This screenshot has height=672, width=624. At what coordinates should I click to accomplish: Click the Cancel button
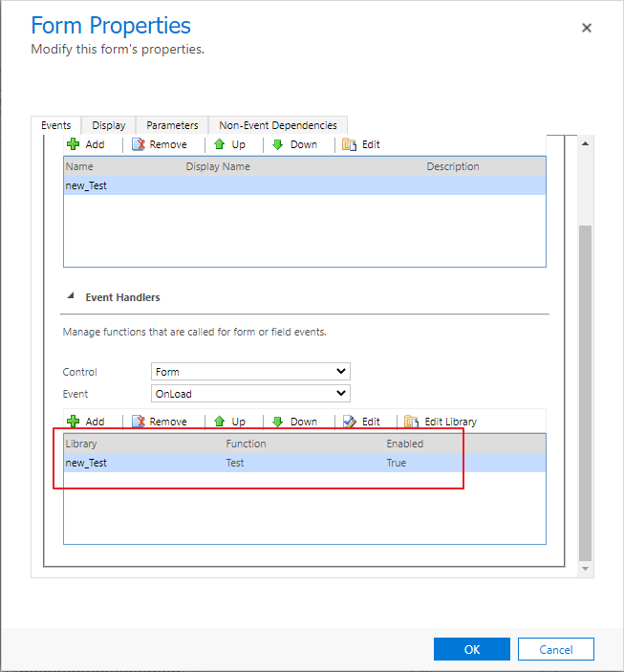click(556, 649)
